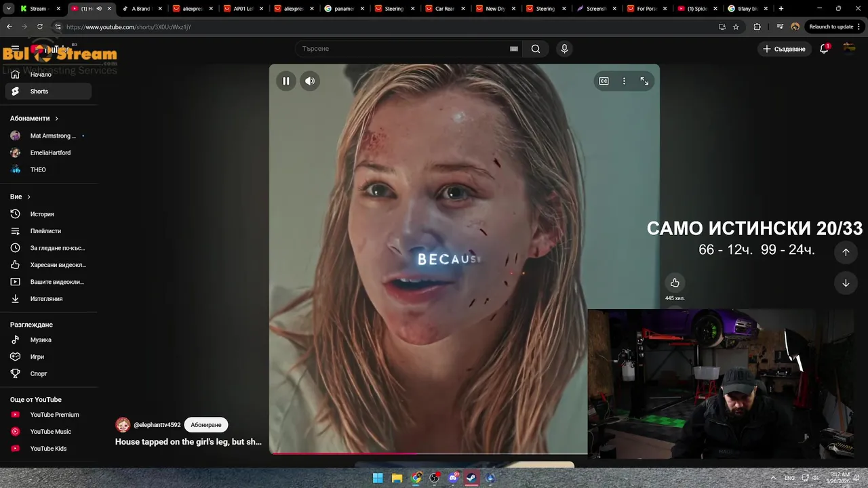Viewport: 868px width, 488px height.
Task: Open the browser extensions menu
Action: (757, 27)
